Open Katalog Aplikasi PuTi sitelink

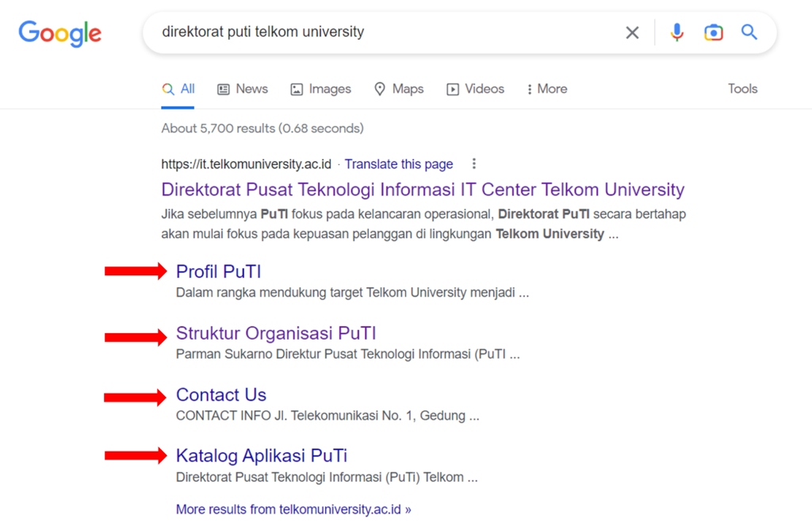click(262, 455)
